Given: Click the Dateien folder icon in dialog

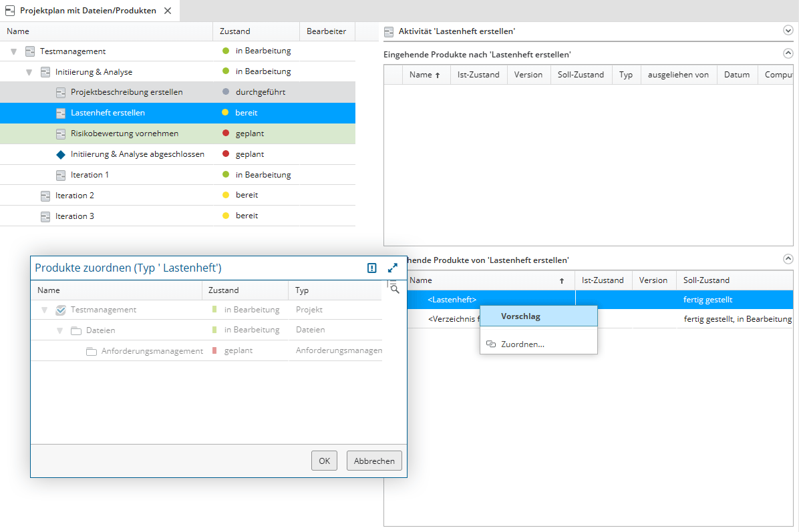Looking at the screenshot, I should pyautogui.click(x=76, y=330).
